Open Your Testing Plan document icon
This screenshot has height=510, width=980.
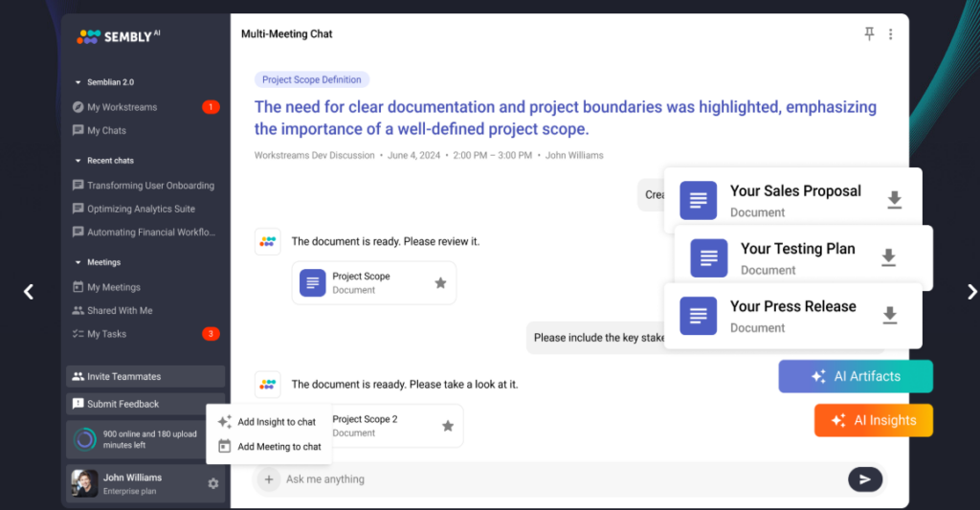pos(709,258)
